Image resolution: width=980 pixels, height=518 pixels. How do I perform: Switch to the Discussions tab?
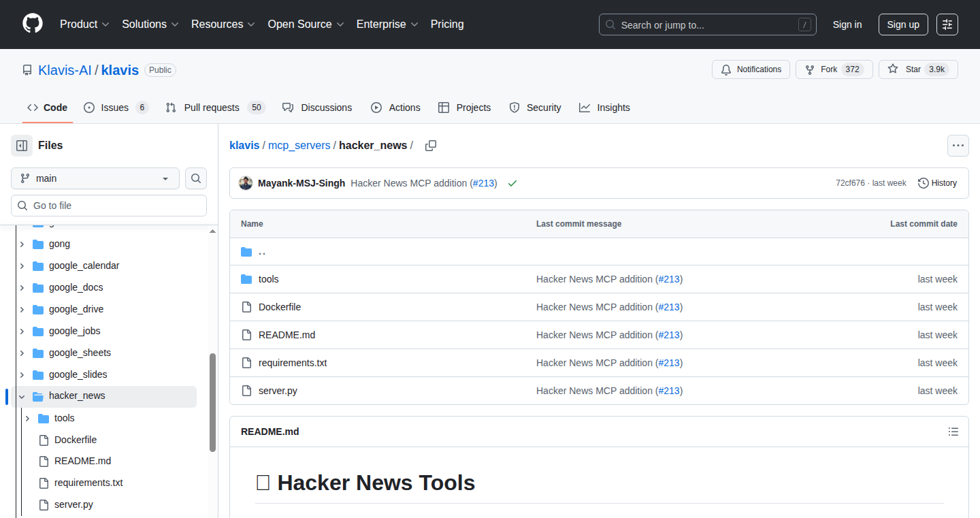pyautogui.click(x=317, y=108)
